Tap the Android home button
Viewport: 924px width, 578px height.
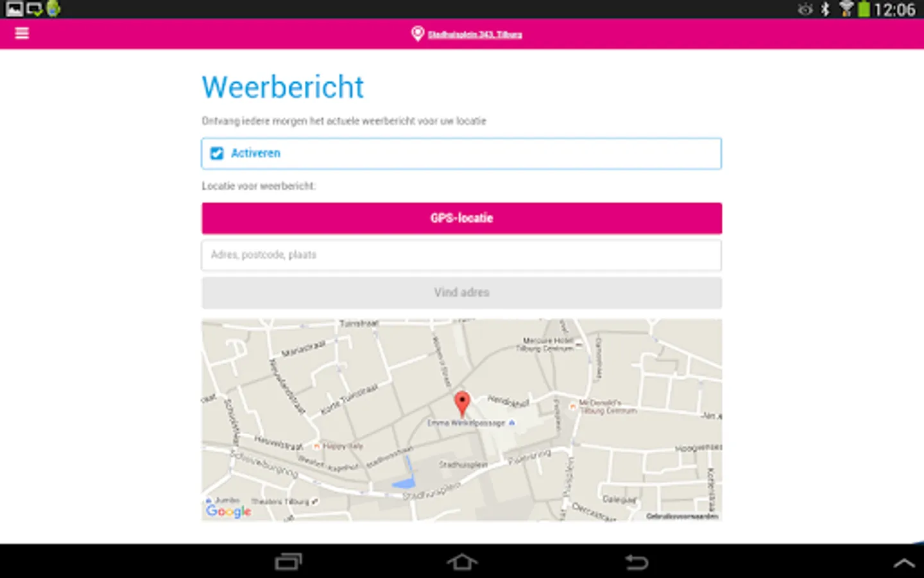click(x=462, y=562)
